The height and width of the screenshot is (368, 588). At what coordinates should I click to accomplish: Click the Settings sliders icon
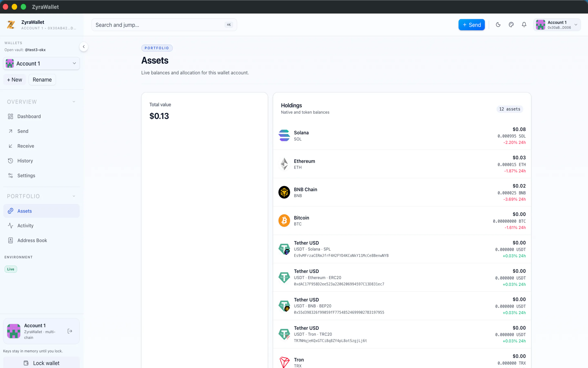click(x=10, y=175)
